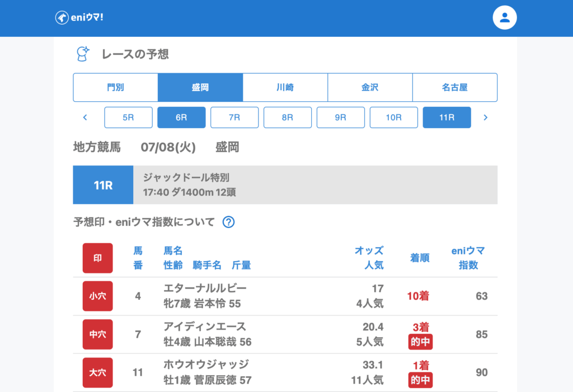Click the オッズ 人気 column header
The width and height of the screenshot is (573, 392).
point(369,258)
